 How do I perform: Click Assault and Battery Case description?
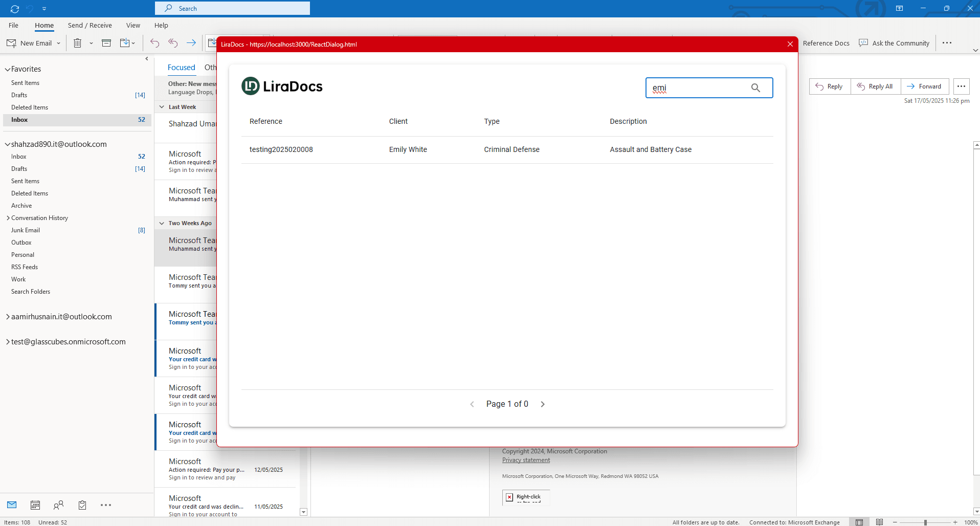(651, 149)
